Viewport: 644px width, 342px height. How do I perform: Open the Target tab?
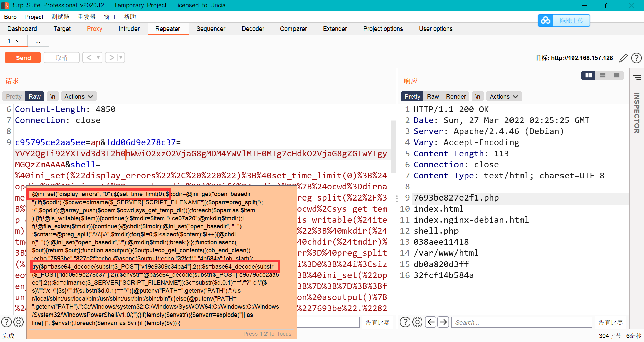[x=62, y=29]
